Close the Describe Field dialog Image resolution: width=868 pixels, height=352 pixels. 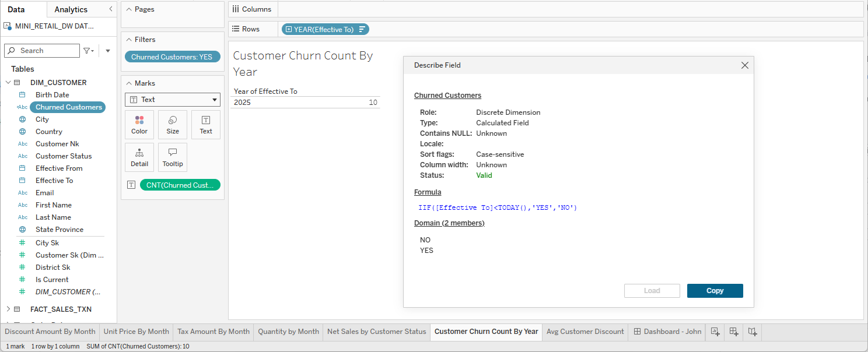(744, 65)
